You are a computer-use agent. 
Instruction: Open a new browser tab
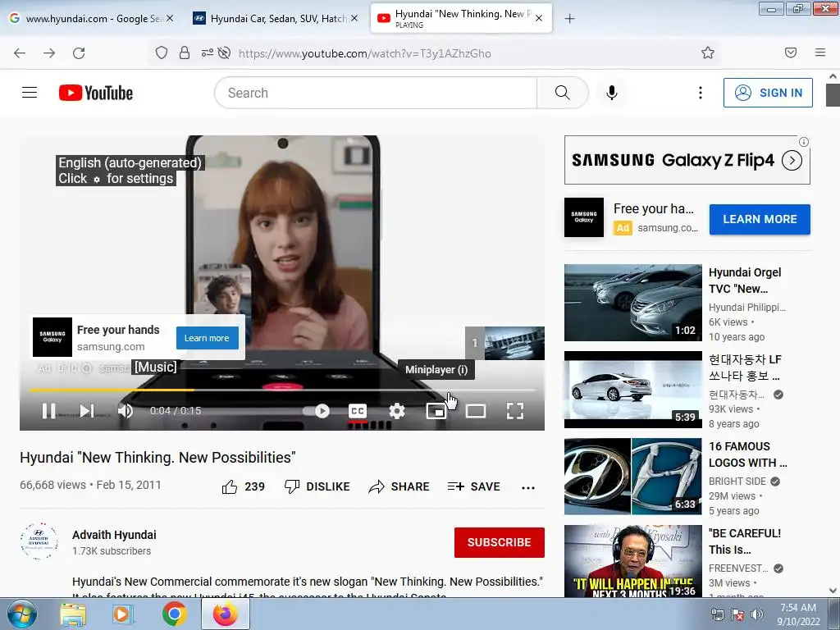[570, 19]
